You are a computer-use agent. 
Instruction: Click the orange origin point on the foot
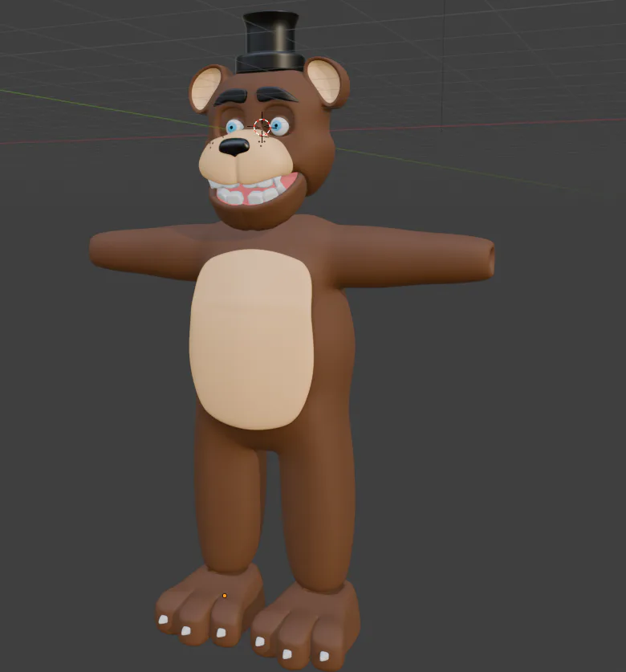(225, 596)
